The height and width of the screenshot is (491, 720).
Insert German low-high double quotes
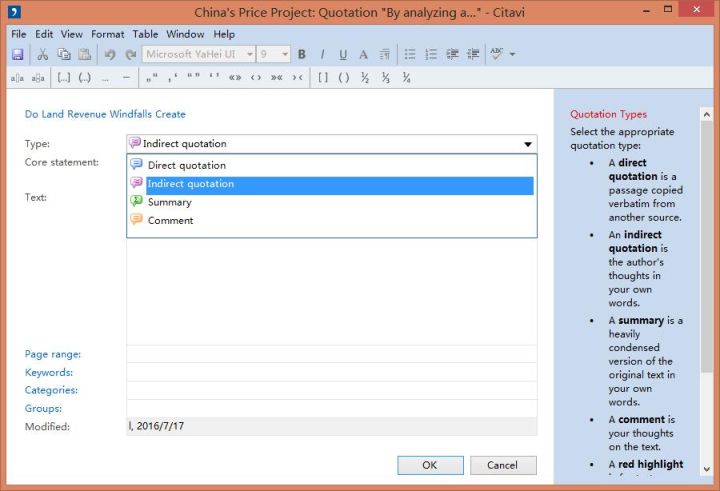click(x=152, y=78)
